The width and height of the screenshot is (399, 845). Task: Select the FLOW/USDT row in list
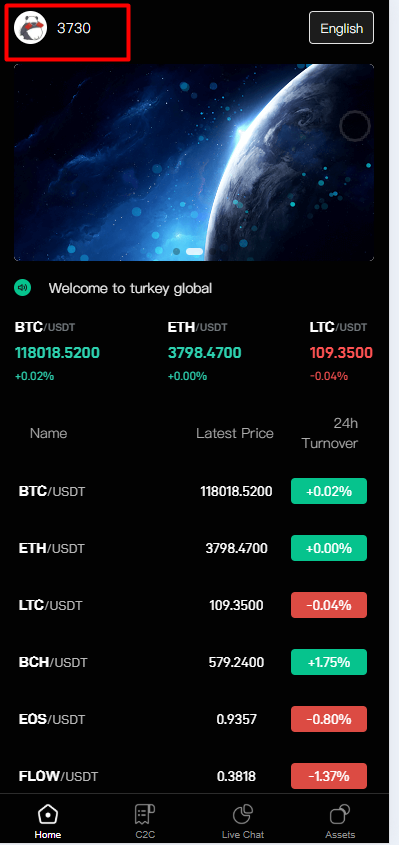193,776
